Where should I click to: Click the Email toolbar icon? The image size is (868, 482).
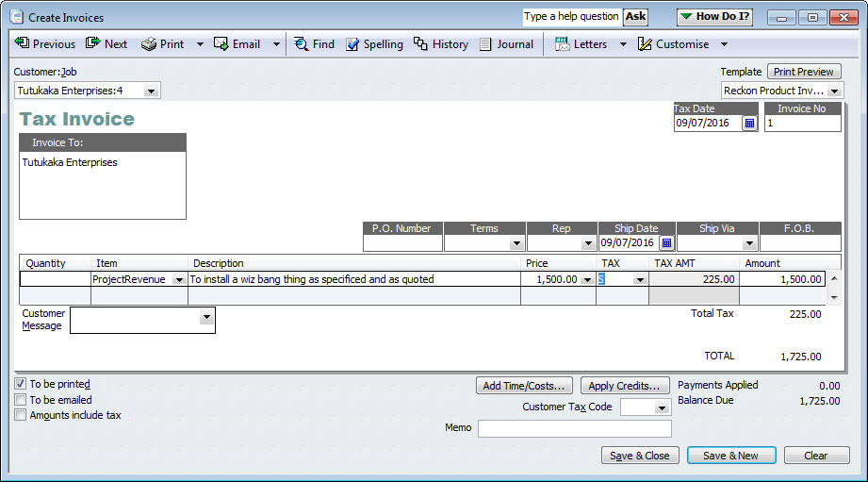(x=221, y=44)
